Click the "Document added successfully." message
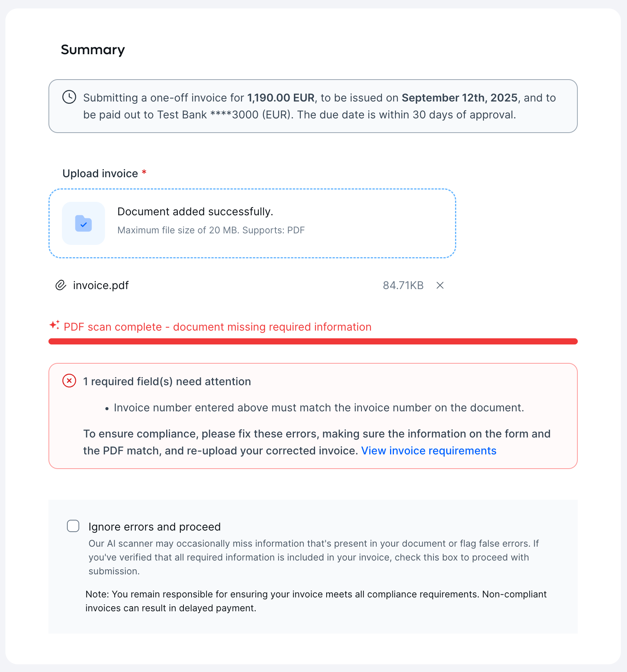The image size is (627, 672). pyautogui.click(x=195, y=211)
